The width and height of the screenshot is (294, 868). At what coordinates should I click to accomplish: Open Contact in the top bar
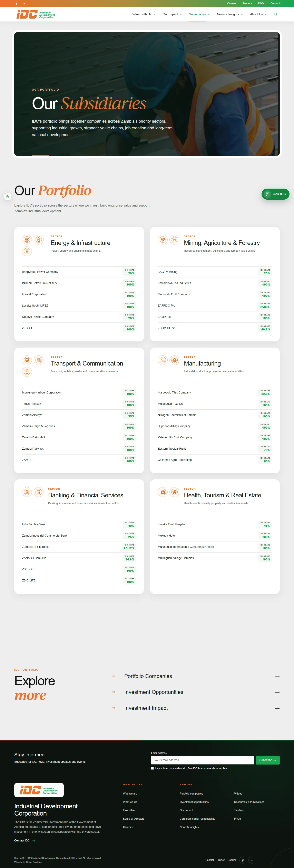pos(275,3)
